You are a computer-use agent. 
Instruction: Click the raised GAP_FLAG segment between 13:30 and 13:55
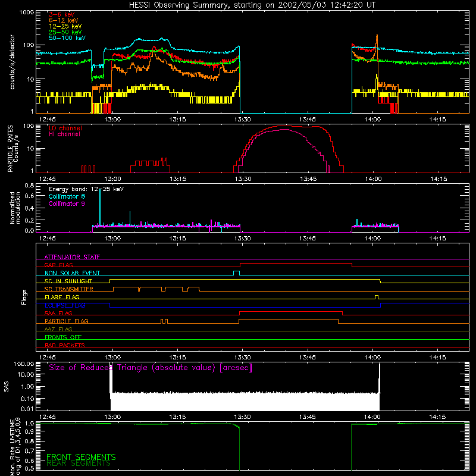(x=296, y=264)
